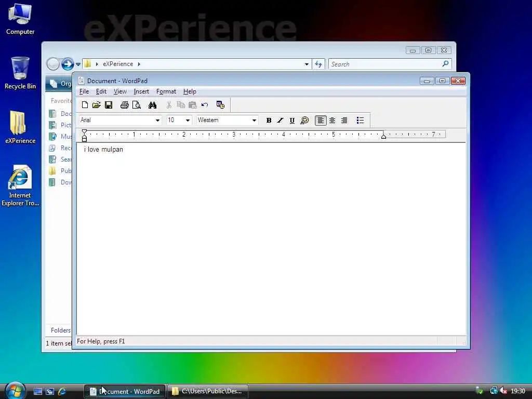Click the Back button in Explorer window
Screen dimensions: 532x399
tap(53, 64)
